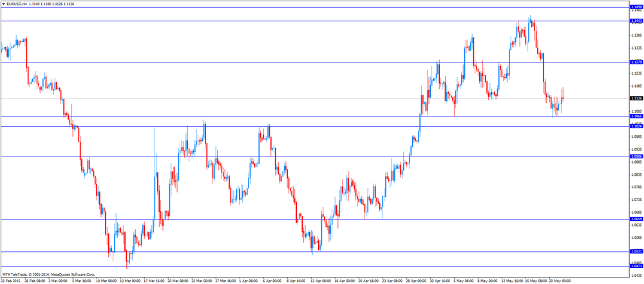Screen dimensions: 644x284
Task: Click the 27 Mar 16:00 time label
Action: tap(225, 281)
